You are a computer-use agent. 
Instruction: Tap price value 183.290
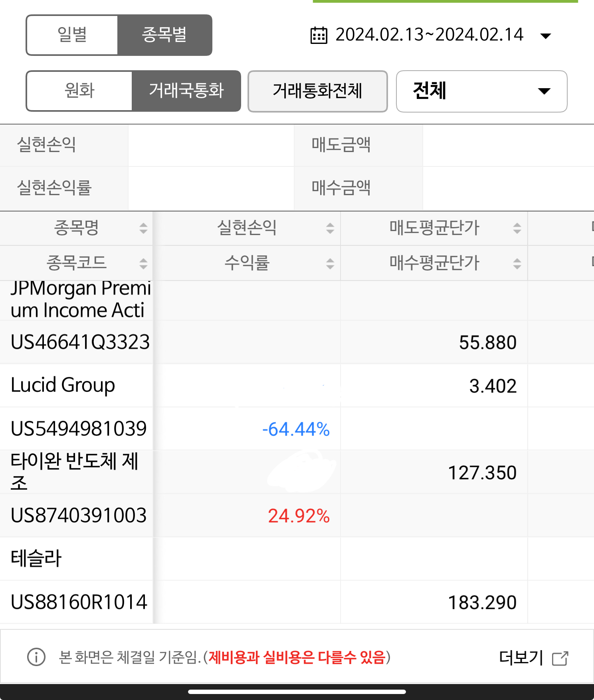482,602
